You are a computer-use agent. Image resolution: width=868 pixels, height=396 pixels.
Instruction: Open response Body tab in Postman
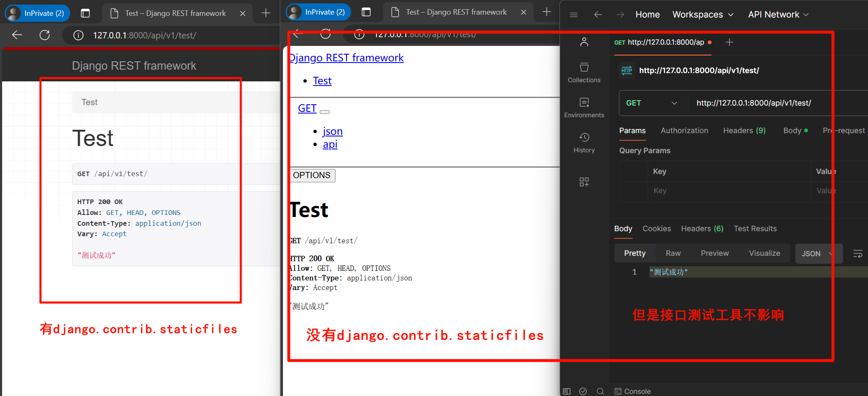[x=623, y=229]
